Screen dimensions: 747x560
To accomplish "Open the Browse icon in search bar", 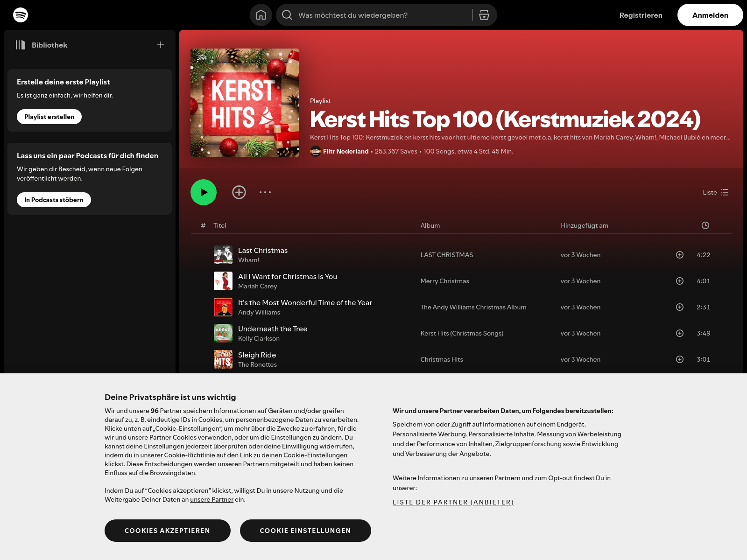I will point(484,15).
